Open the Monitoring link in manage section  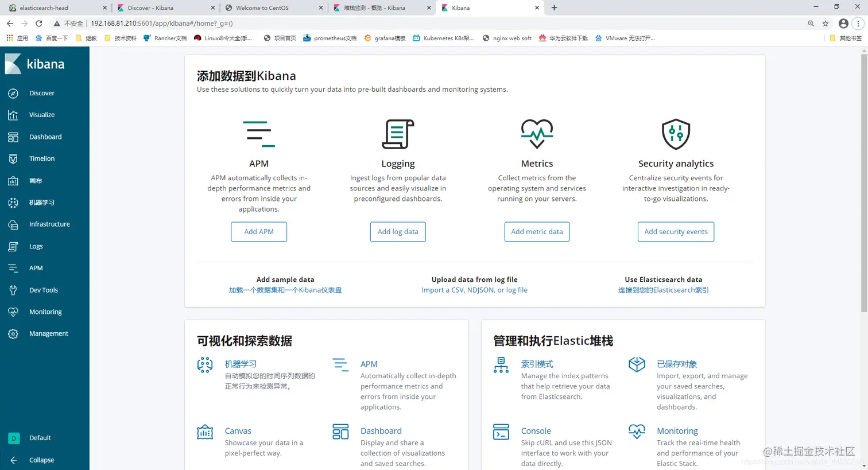click(677, 431)
